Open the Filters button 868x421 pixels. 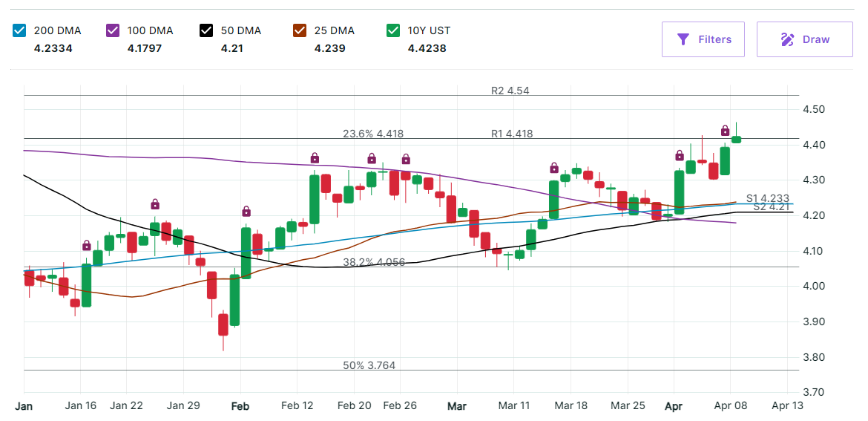click(x=703, y=39)
